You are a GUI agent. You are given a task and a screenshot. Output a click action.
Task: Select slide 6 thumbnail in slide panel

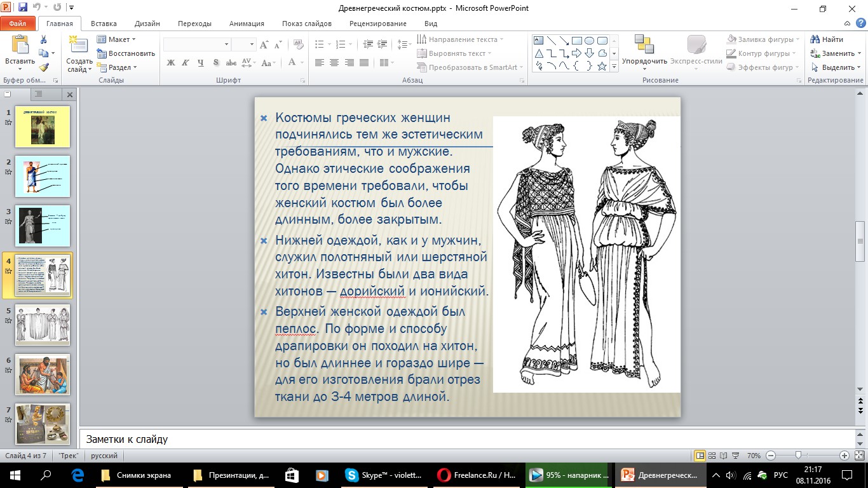point(42,374)
